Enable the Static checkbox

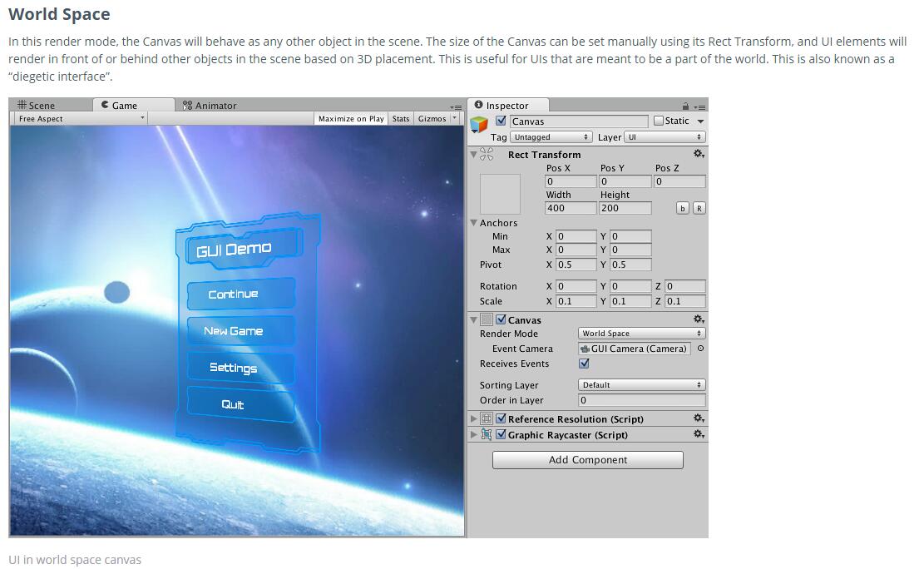[x=659, y=121]
